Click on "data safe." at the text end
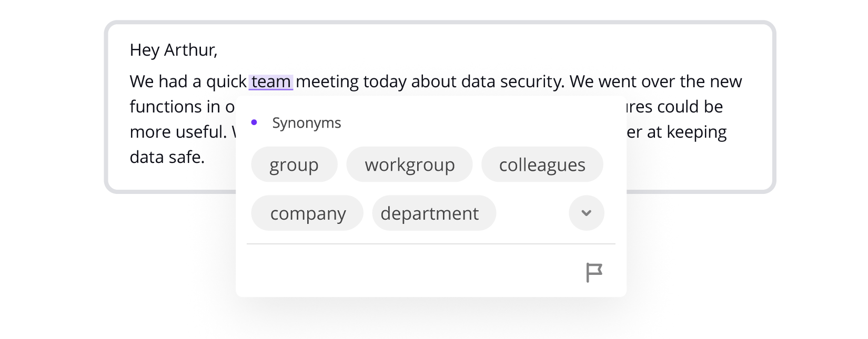 click(x=167, y=157)
